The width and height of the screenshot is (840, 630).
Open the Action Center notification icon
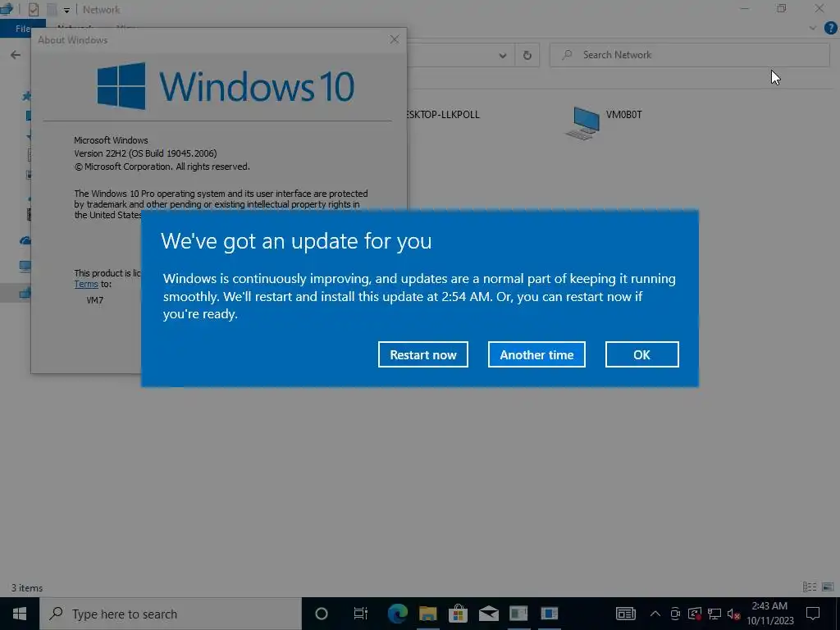pos(813,614)
